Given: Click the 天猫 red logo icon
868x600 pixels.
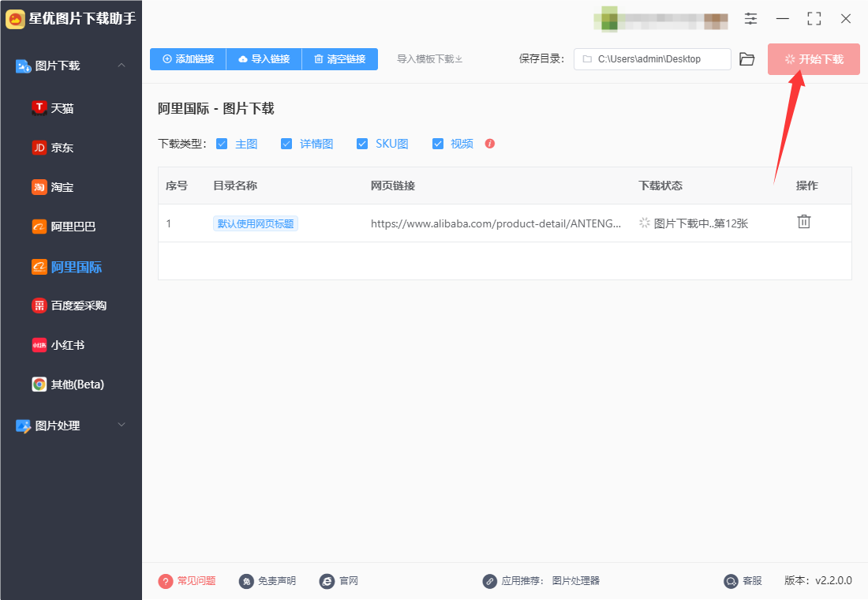Looking at the screenshot, I should click(39, 108).
